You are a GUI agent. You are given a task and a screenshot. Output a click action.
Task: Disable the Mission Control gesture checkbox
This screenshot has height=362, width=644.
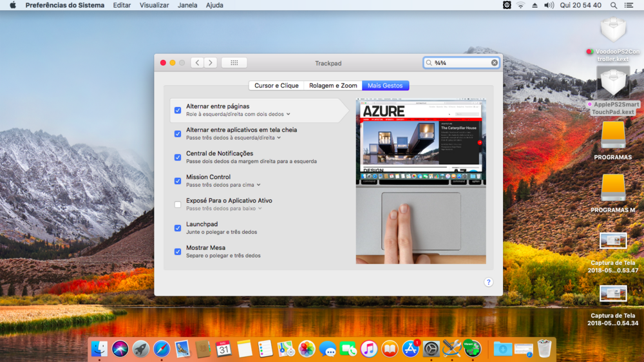point(178,181)
